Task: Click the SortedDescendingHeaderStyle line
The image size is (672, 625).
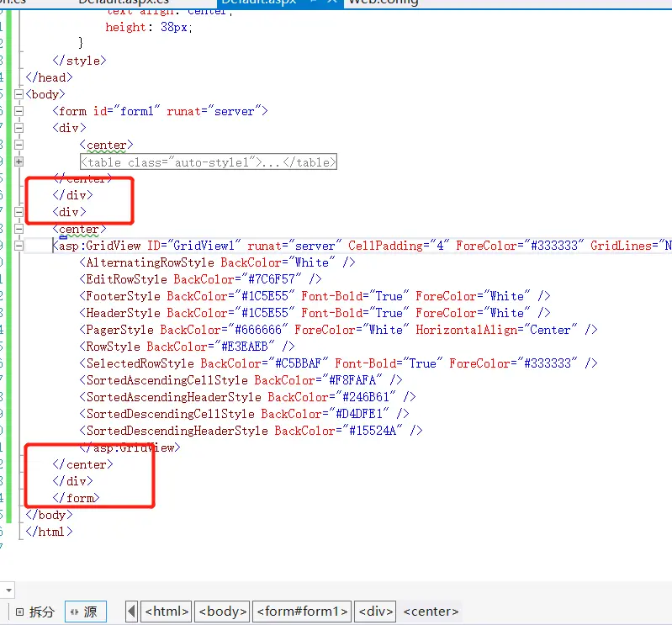Action: coord(251,431)
